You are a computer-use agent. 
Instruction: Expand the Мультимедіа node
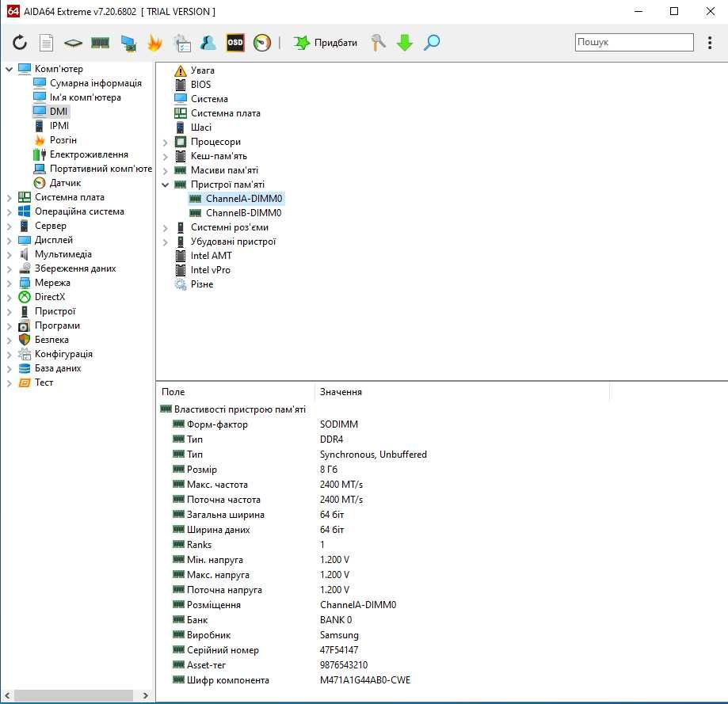[9, 255]
